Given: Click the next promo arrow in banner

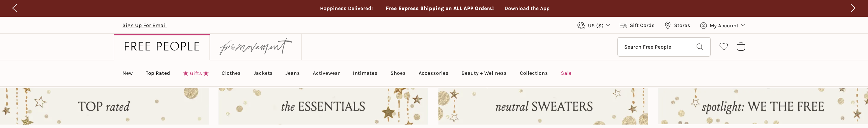Looking at the screenshot, I should (x=852, y=8).
